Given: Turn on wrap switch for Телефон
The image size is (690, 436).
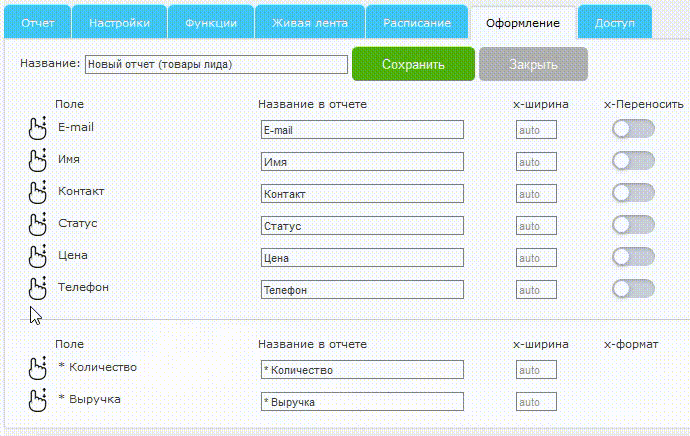Looking at the screenshot, I should [x=633, y=289].
